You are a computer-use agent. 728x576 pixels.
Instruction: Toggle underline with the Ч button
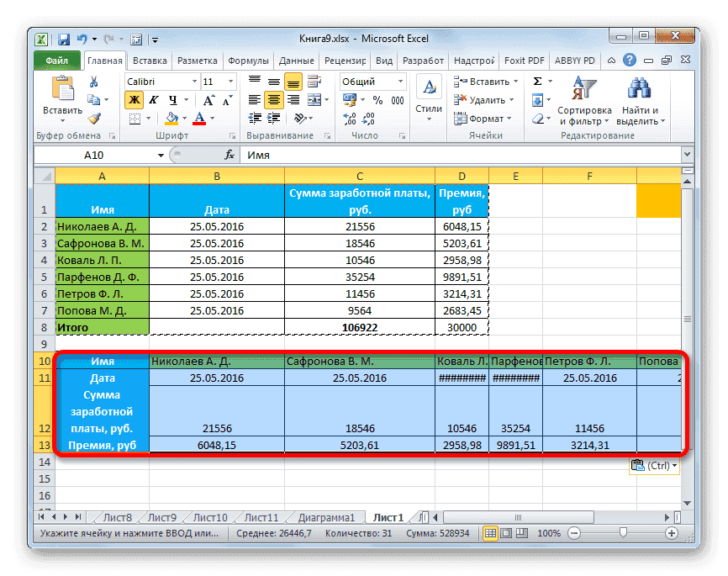pos(171,99)
